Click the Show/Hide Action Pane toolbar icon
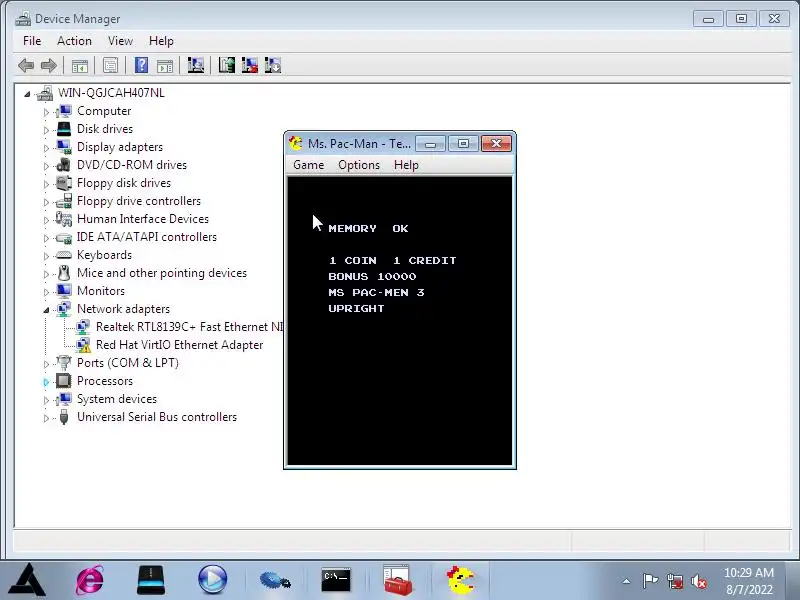800x600 pixels. (165, 65)
